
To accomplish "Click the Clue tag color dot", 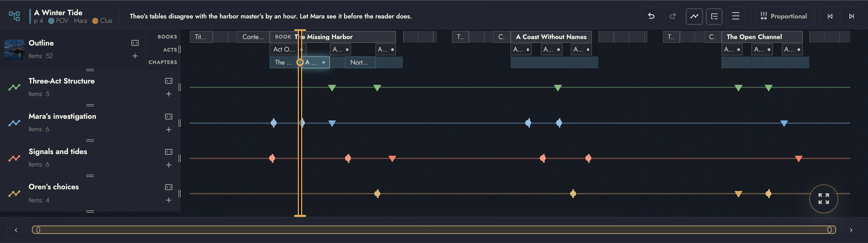I will pyautogui.click(x=95, y=21).
